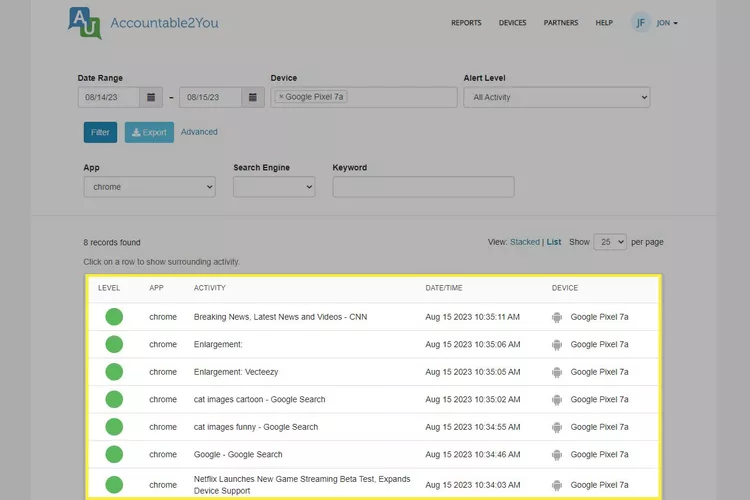Click green level dot for cat images cartoon row
Image resolution: width=750 pixels, height=500 pixels.
coord(114,399)
